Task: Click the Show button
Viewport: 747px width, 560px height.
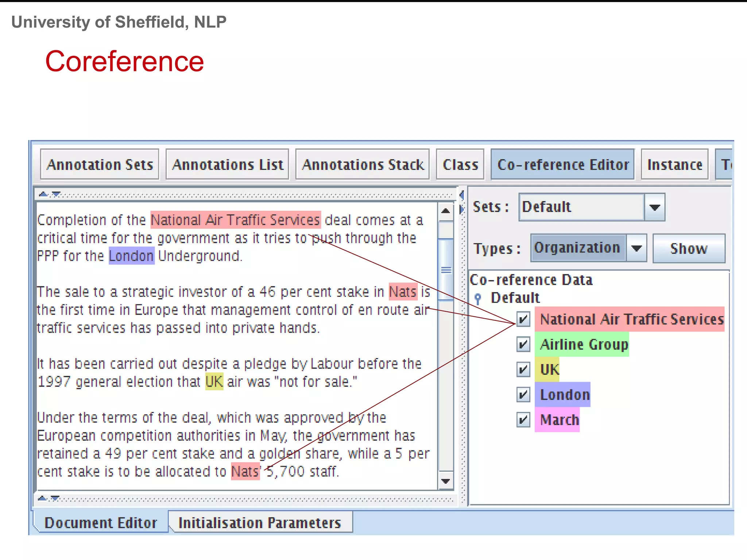Action: coord(689,248)
